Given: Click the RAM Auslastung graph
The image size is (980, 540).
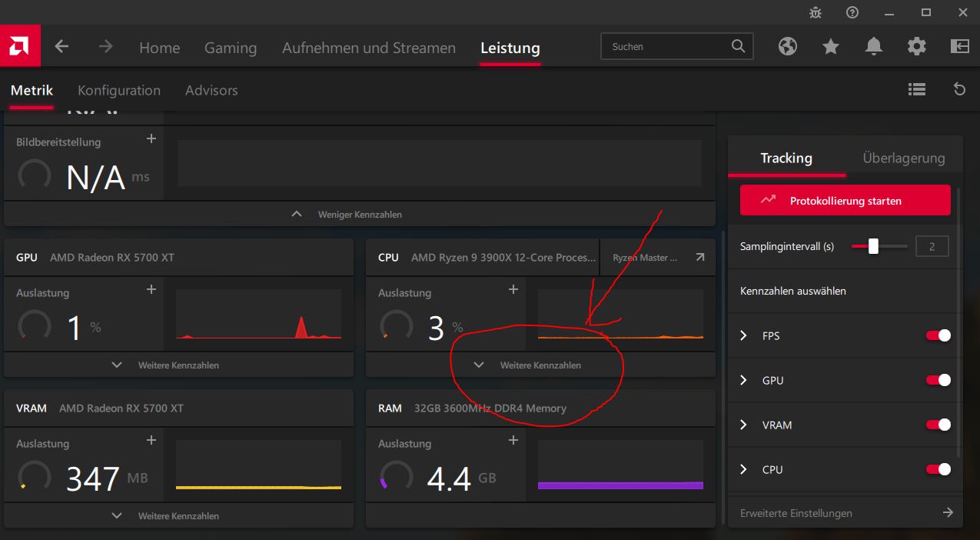Looking at the screenshot, I should click(620, 465).
